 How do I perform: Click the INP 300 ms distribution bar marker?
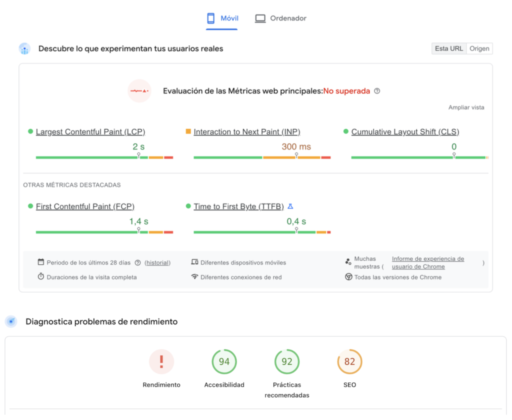[296, 156]
